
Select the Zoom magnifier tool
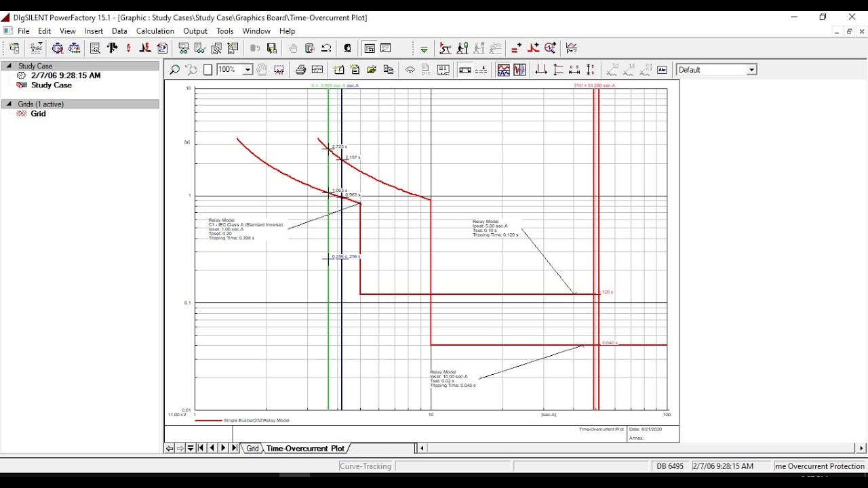click(x=174, y=70)
